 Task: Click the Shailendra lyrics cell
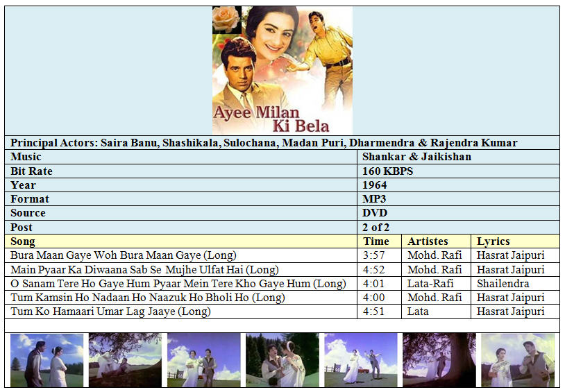tap(515, 284)
